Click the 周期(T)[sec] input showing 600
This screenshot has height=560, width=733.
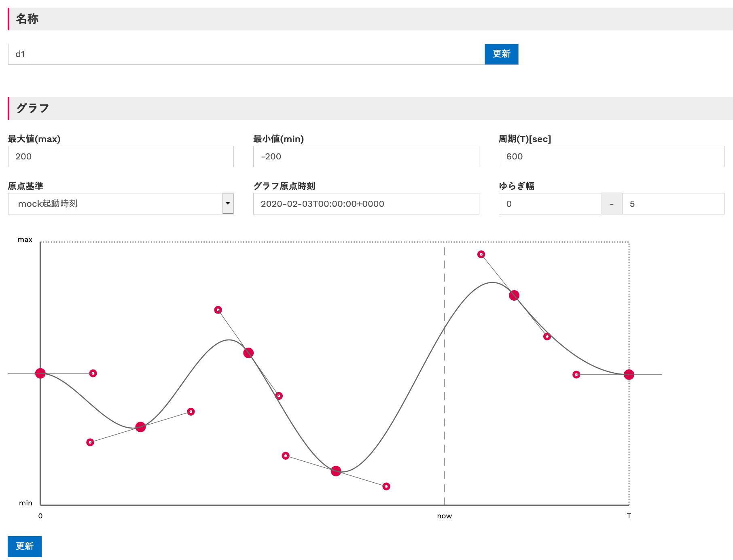click(x=611, y=157)
